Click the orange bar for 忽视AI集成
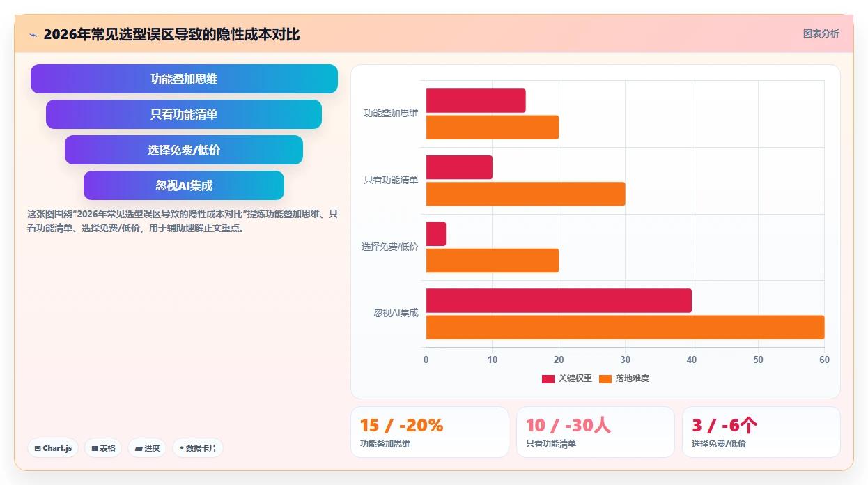The height and width of the screenshot is (485, 868). point(626,328)
